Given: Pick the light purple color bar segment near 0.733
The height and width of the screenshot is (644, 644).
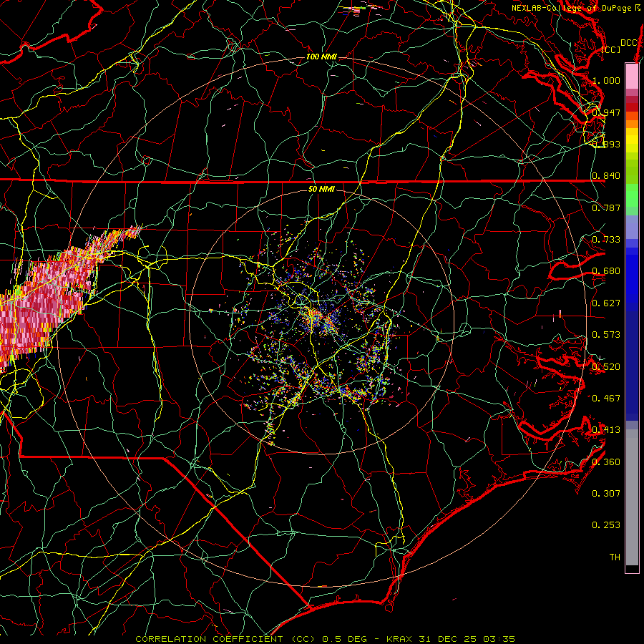Looking at the screenshot, I should pyautogui.click(x=632, y=228).
